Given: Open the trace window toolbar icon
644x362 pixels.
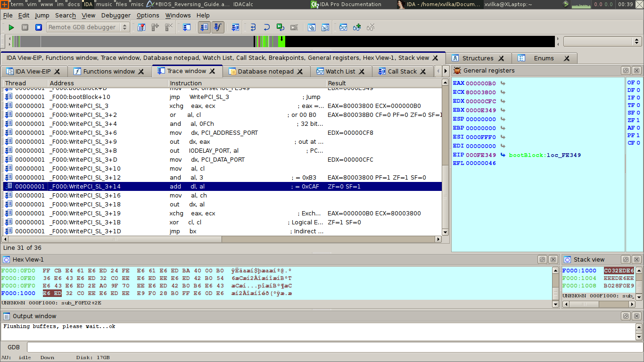Looking at the screenshot, I should point(187,27).
